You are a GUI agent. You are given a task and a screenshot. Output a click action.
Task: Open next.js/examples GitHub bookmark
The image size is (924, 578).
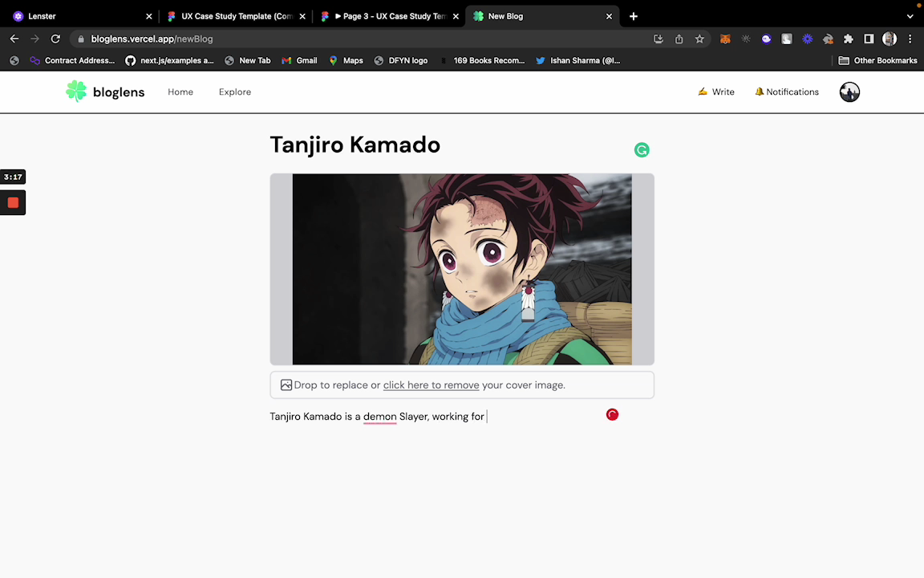(x=170, y=60)
